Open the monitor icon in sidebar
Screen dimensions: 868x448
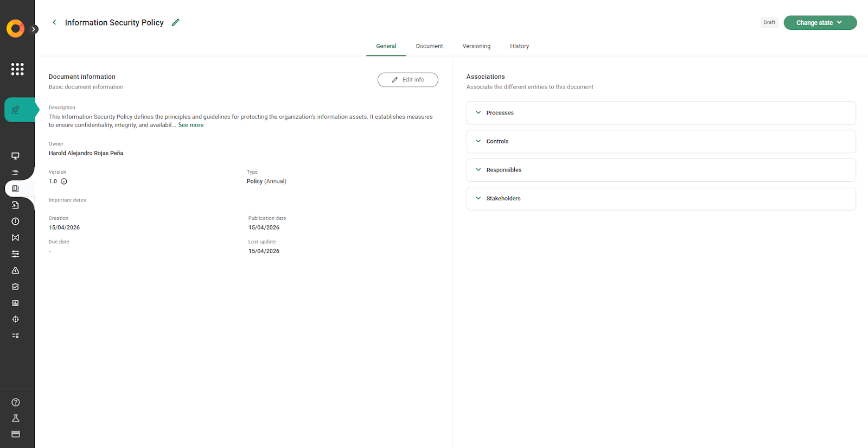point(16,156)
